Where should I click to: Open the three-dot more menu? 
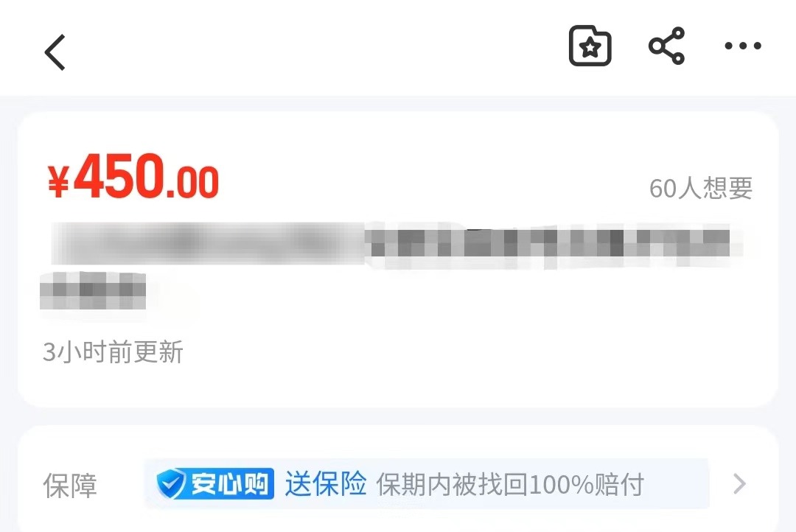coord(743,46)
